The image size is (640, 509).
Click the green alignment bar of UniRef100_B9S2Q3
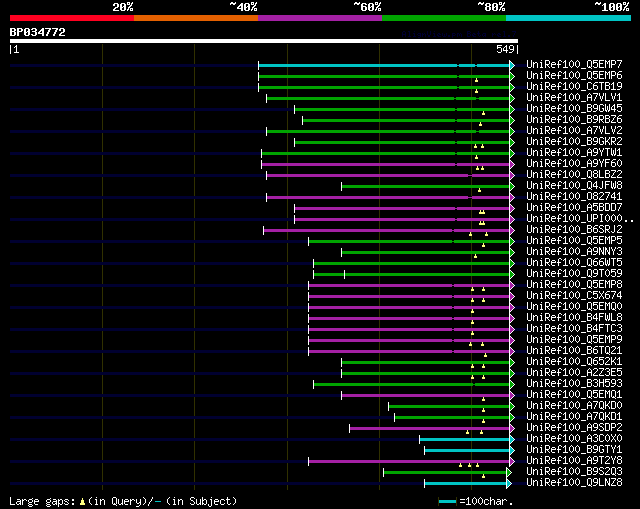[x=445, y=472]
